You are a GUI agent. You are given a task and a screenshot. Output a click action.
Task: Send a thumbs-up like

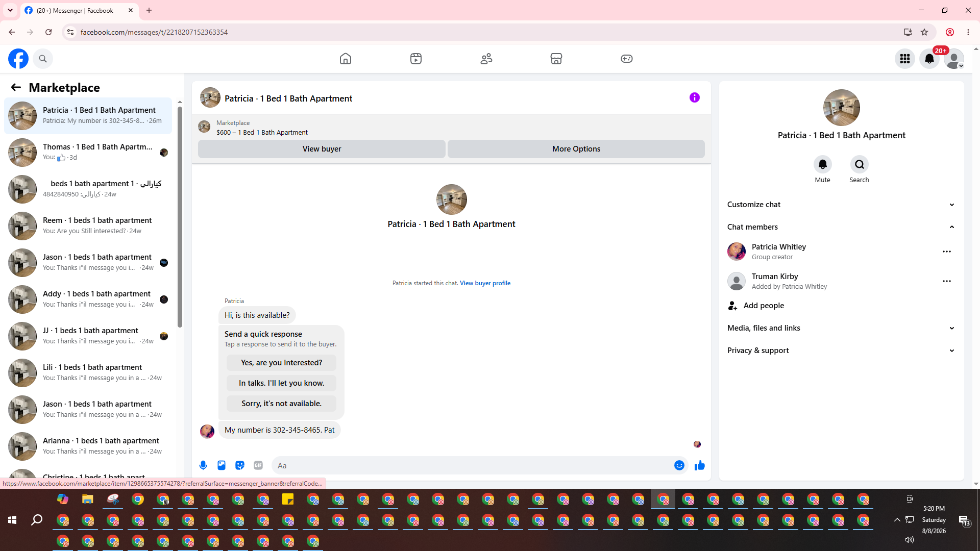click(700, 465)
